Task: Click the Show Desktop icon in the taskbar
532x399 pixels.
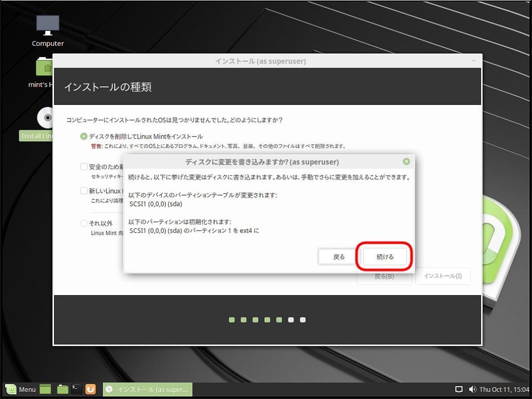Action: click(45, 389)
